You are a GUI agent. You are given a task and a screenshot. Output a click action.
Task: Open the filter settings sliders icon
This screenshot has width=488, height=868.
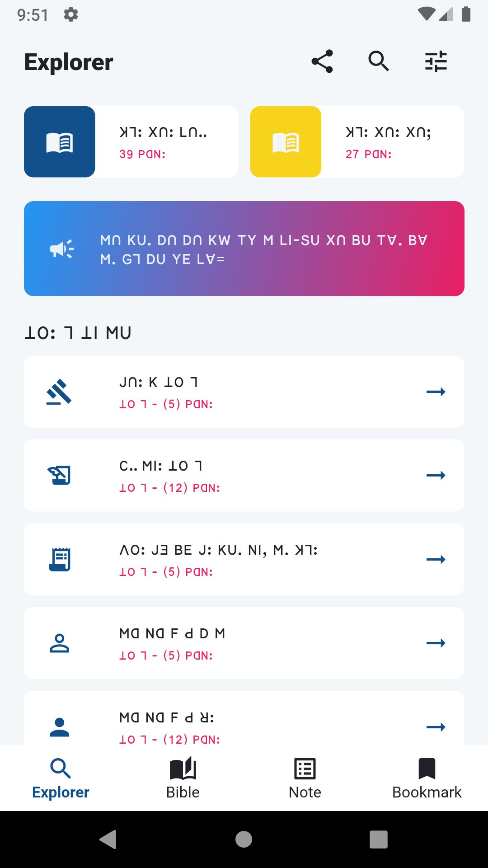pyautogui.click(x=436, y=61)
